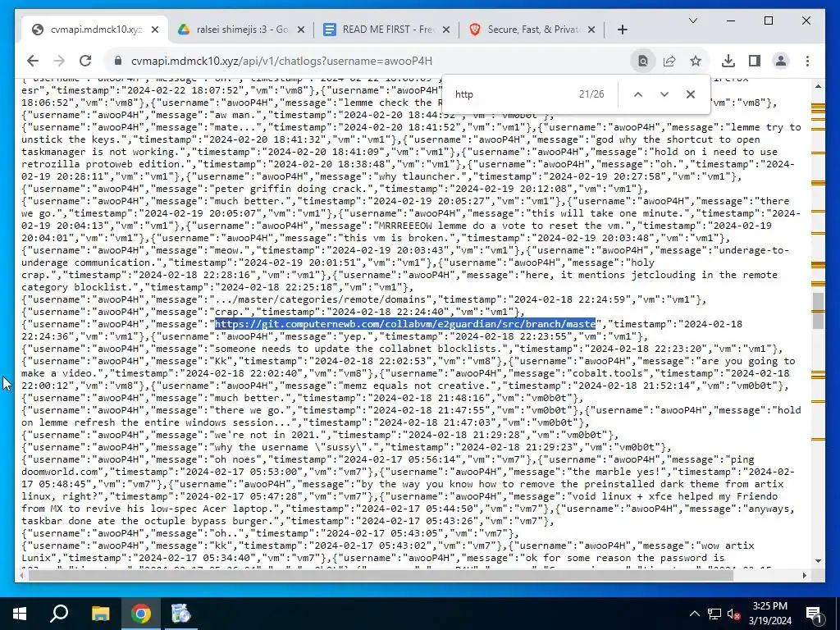
Task: Close the READ ME FIRST tab
Action: click(x=445, y=30)
